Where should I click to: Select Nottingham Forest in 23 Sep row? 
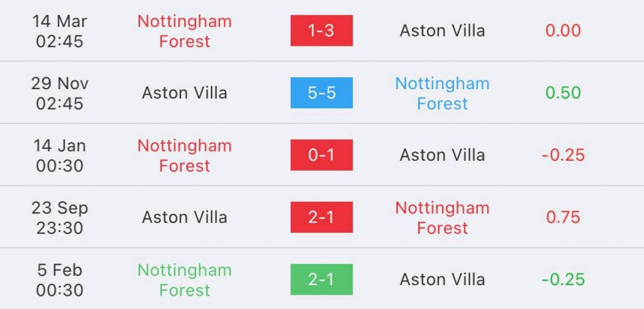pos(442,218)
